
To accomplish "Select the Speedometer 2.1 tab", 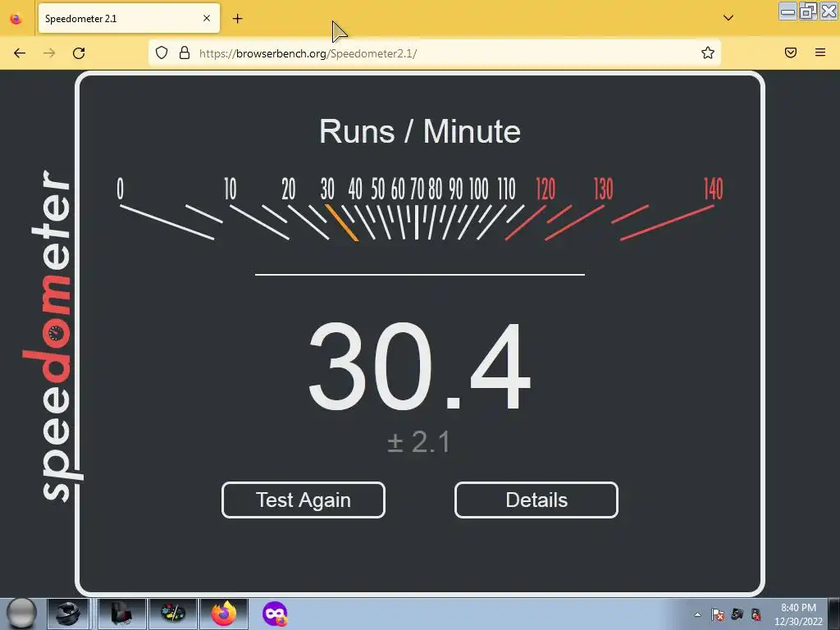I will (x=129, y=18).
